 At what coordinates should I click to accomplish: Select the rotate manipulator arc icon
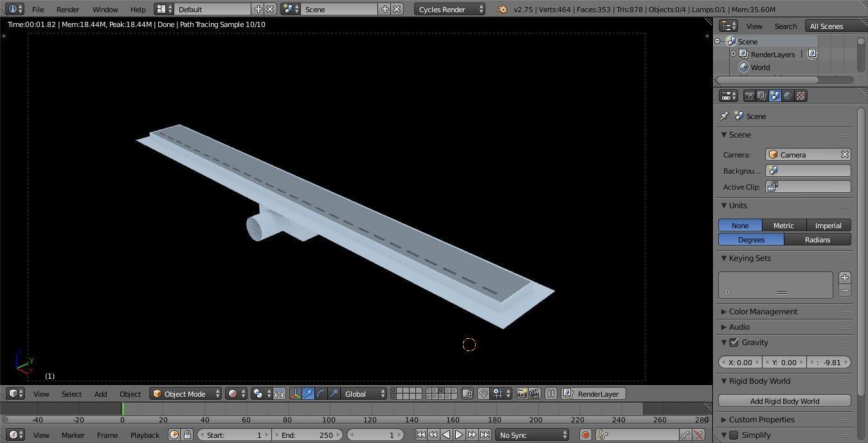tap(321, 393)
